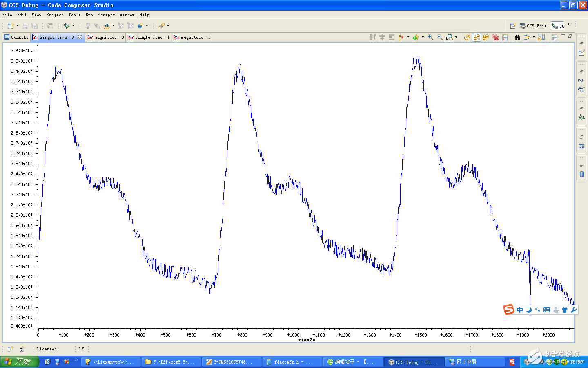
Task: Open the reset zoom dropdown arrow
Action: [456, 37]
